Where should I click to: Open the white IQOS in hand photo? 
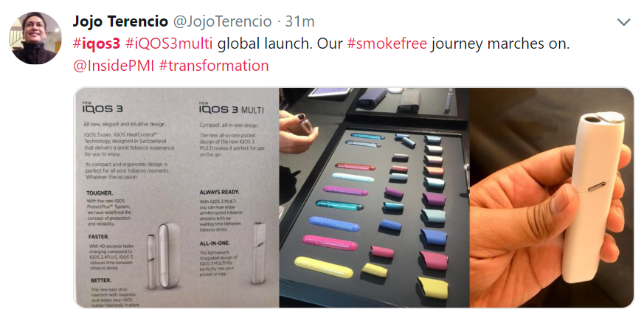(x=552, y=197)
